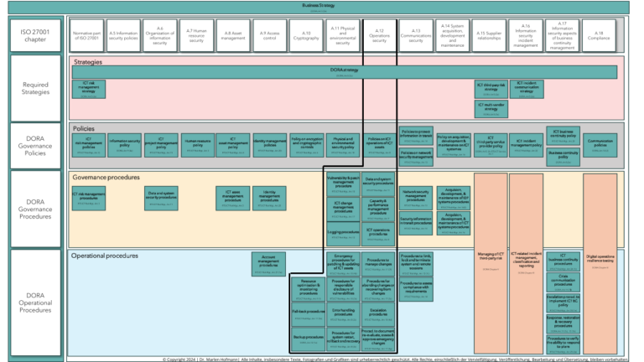Click the 'Fall-back procedures' box
Image resolution: width=644 pixels, height=362 pixels.
click(x=309, y=314)
